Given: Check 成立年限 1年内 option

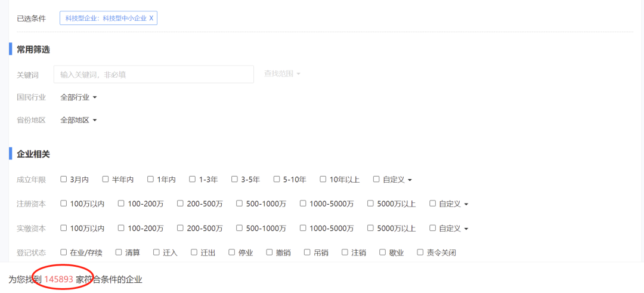Looking at the screenshot, I should [150, 179].
